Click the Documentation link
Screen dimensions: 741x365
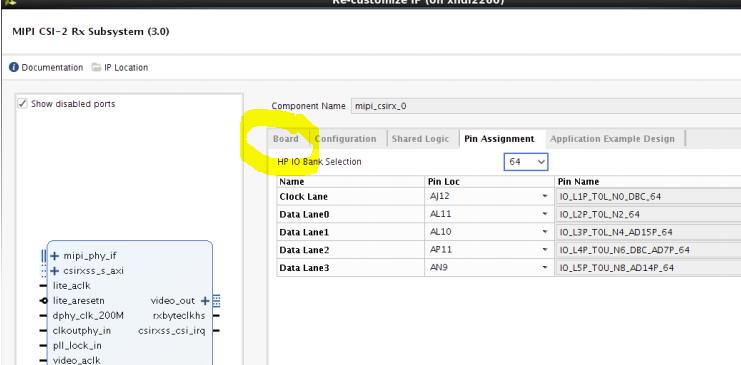52,67
